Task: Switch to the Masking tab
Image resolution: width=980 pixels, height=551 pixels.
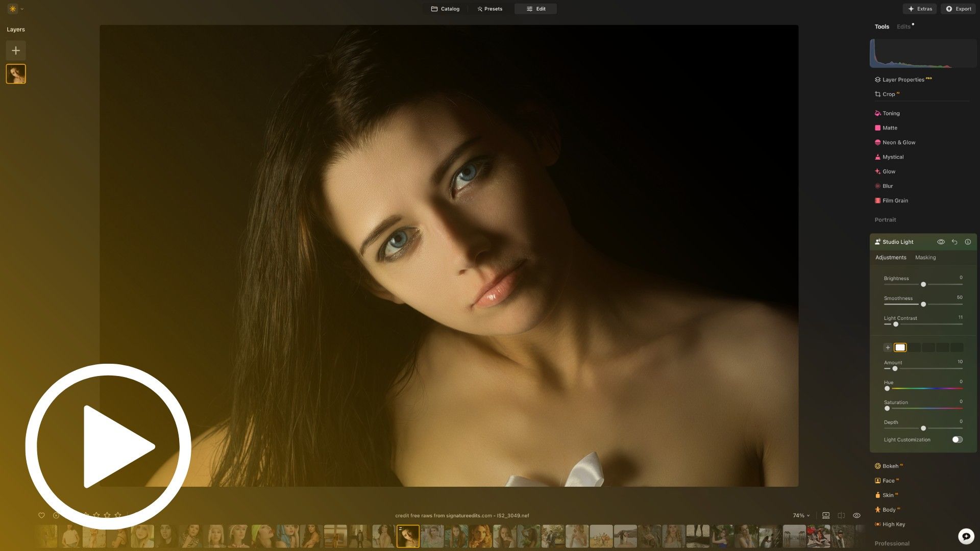Action: click(x=925, y=258)
